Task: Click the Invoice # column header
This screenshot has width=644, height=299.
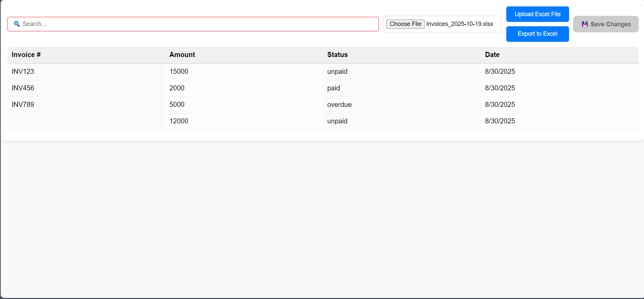Action: 26,55
